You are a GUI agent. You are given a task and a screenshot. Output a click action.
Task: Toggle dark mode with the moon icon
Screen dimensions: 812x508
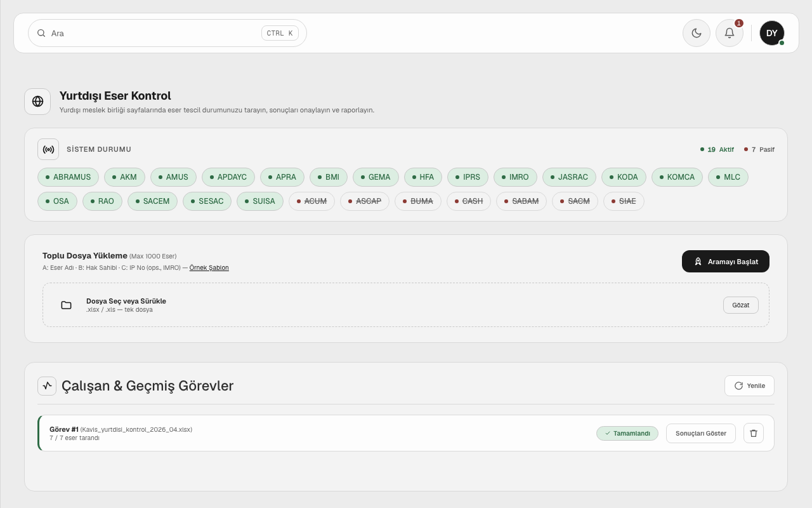tap(697, 33)
